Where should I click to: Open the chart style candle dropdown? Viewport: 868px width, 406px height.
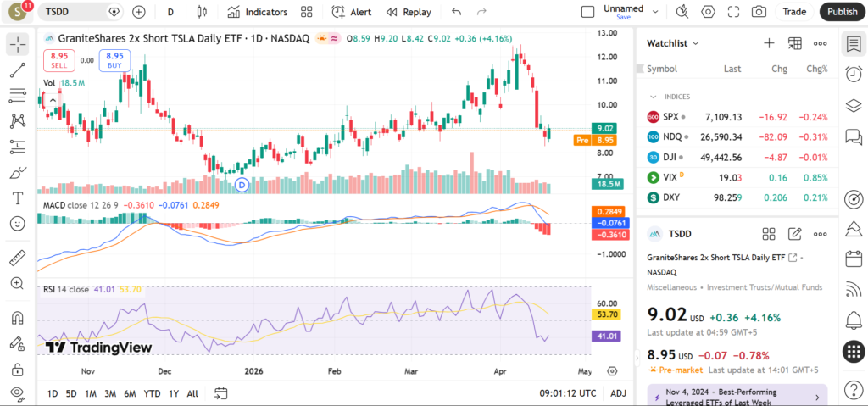pyautogui.click(x=202, y=12)
